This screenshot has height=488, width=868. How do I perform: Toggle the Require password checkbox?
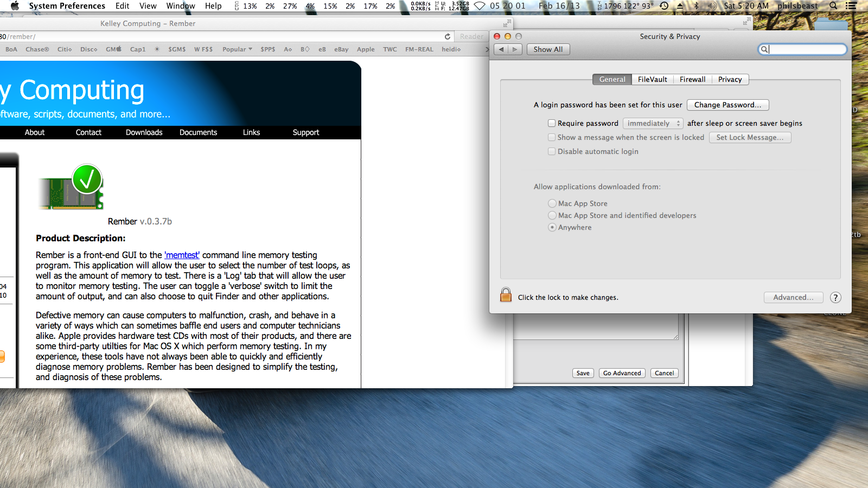[x=552, y=123]
